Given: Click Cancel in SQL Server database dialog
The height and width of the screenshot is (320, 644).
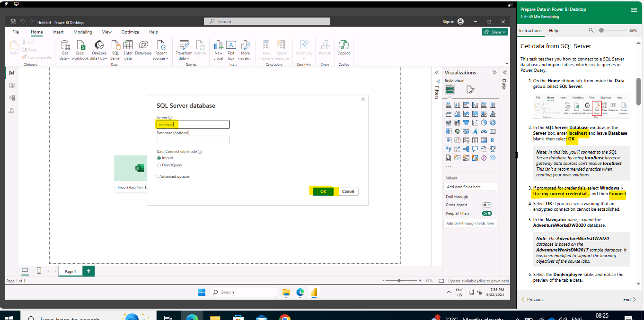Looking at the screenshot, I should click(x=348, y=191).
